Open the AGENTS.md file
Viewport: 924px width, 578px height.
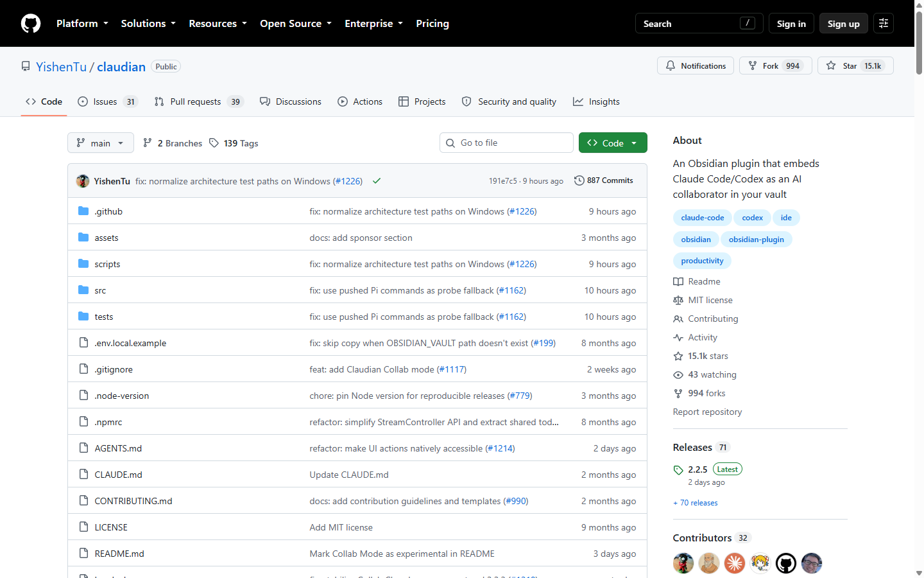coord(118,448)
